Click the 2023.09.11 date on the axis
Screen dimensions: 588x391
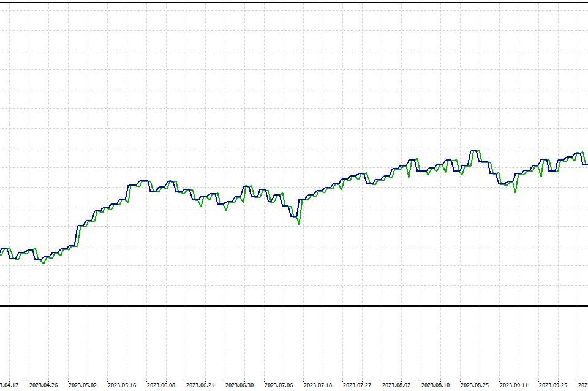pyautogui.click(x=514, y=385)
